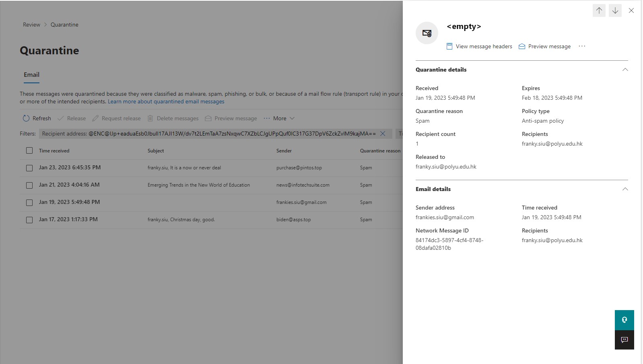Click the Refresh icon in the toolbar

click(26, 118)
